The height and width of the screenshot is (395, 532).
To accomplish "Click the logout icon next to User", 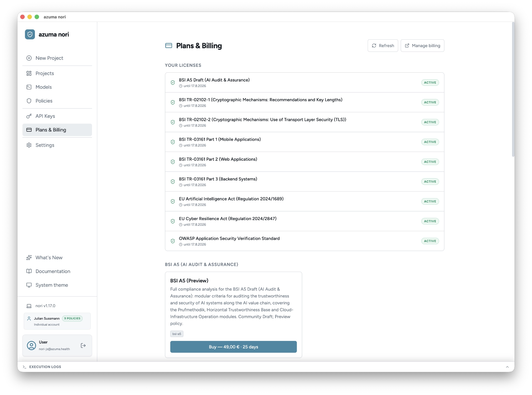I will pyautogui.click(x=83, y=345).
